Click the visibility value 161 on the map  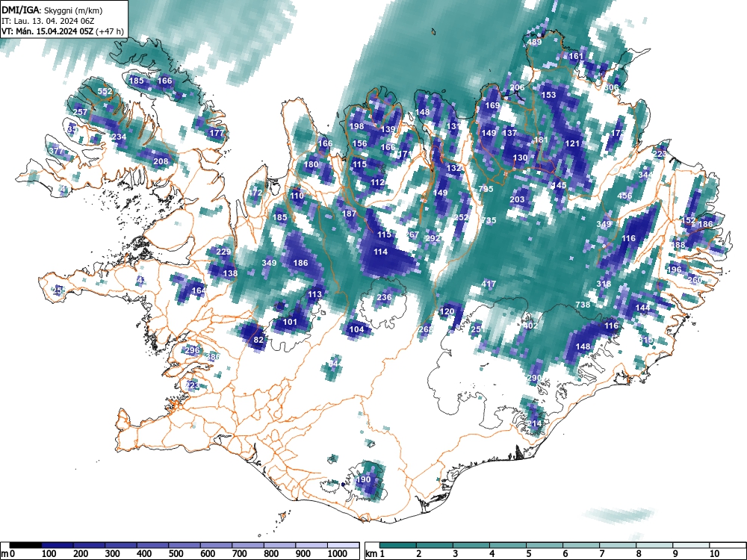(x=576, y=56)
